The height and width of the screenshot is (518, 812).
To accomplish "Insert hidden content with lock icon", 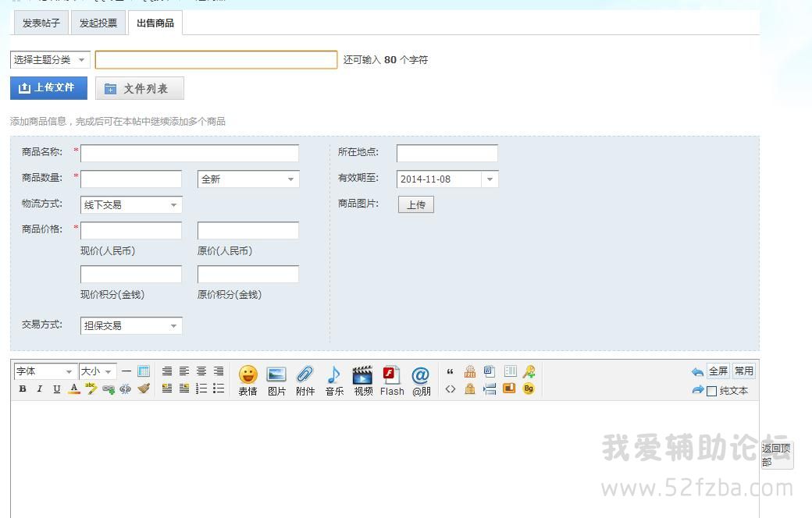I will tap(470, 388).
